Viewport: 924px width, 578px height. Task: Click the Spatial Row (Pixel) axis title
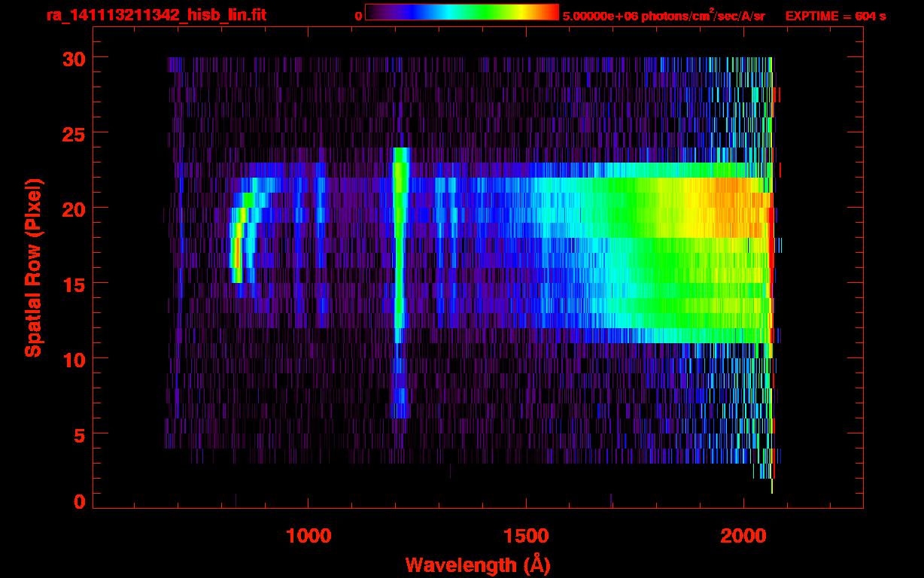(32, 267)
